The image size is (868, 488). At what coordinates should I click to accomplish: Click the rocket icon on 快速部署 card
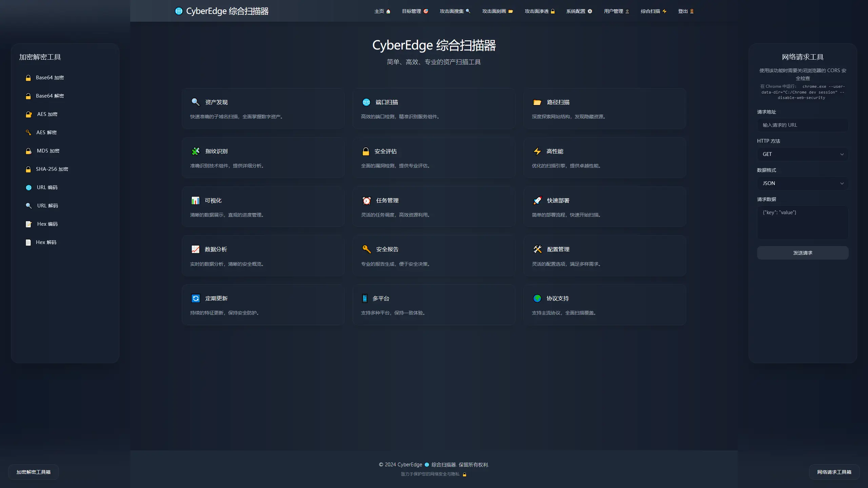(x=537, y=200)
